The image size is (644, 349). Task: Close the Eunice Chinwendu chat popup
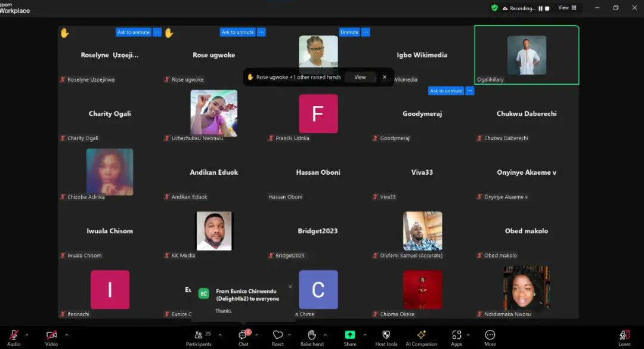290,286
